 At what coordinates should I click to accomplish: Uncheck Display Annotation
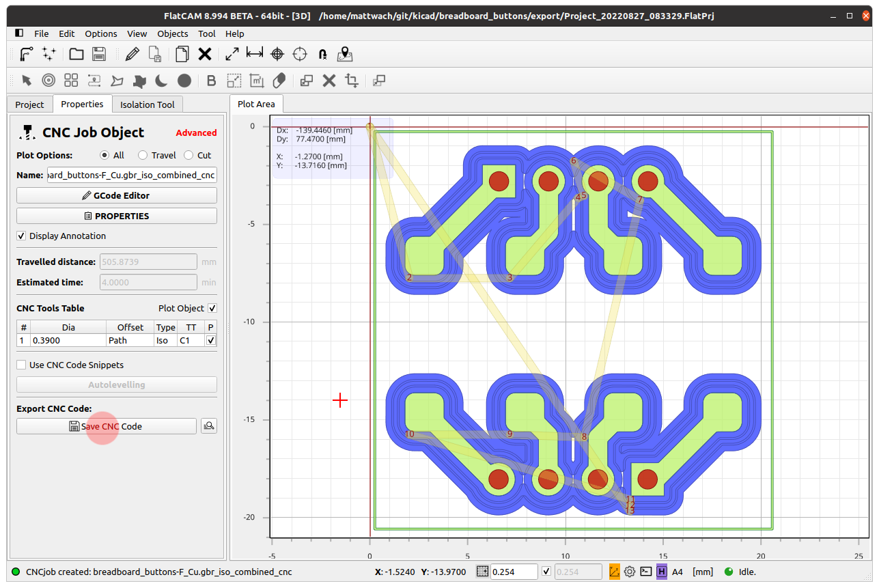tap(22, 236)
